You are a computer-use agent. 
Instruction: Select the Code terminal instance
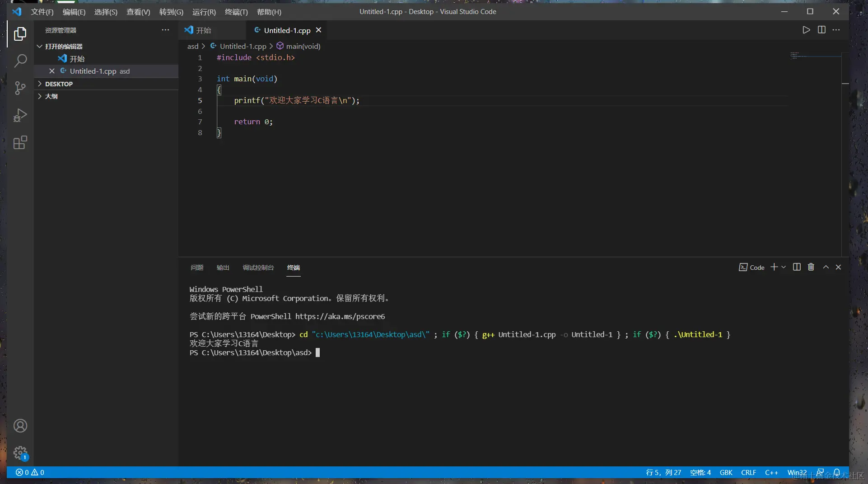751,268
